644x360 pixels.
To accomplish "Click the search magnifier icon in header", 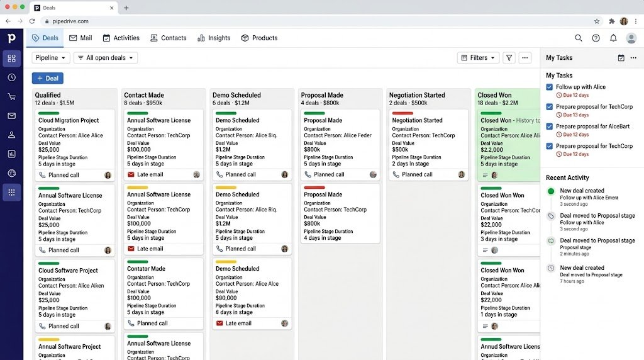I will [x=579, y=38].
